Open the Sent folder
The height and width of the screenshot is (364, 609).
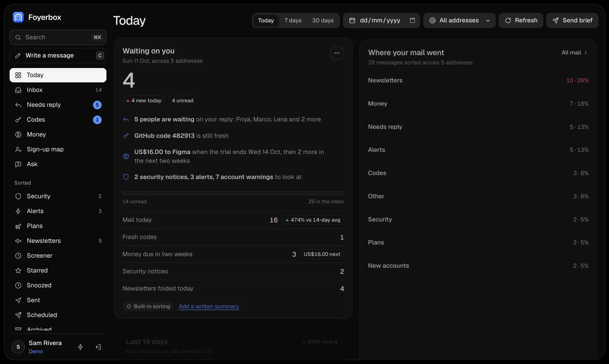click(58, 300)
